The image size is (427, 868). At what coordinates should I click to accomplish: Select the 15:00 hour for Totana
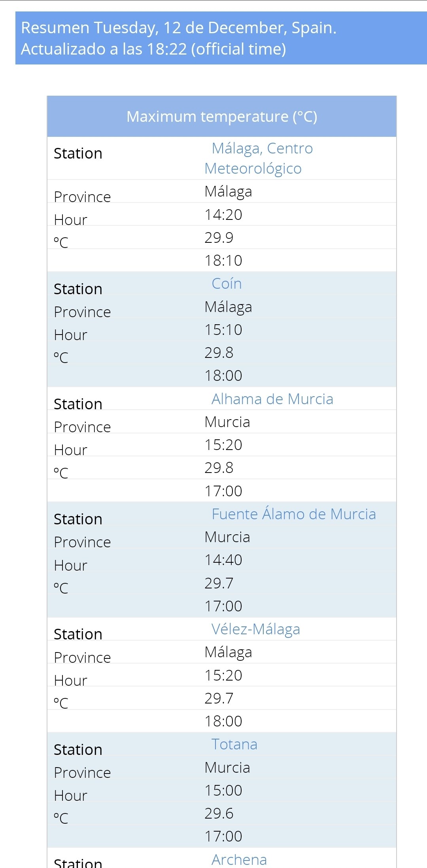coord(223,790)
